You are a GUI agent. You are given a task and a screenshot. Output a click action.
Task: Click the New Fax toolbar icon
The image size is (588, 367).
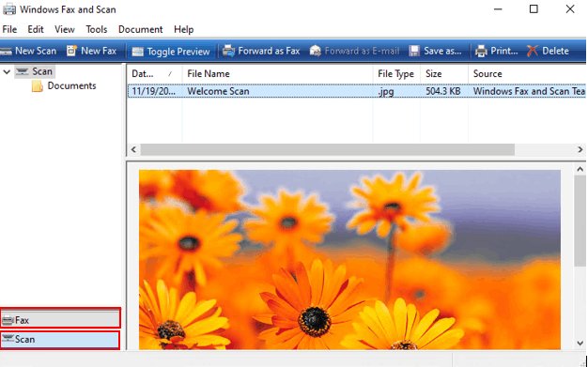(x=71, y=51)
